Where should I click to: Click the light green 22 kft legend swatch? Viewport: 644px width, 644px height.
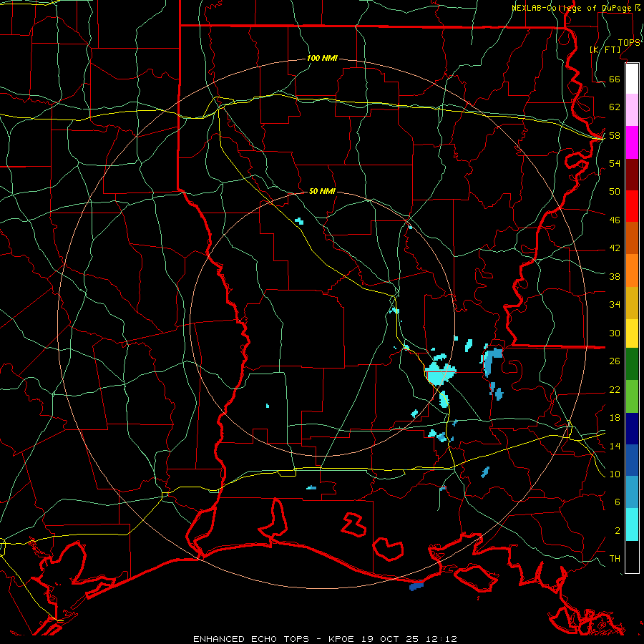pyautogui.click(x=632, y=396)
